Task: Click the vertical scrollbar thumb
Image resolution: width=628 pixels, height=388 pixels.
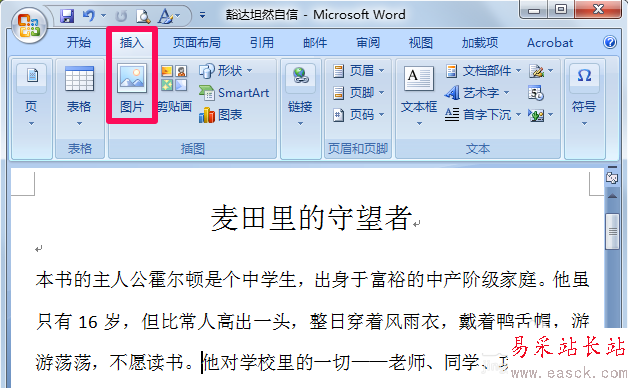Action: pos(612,231)
